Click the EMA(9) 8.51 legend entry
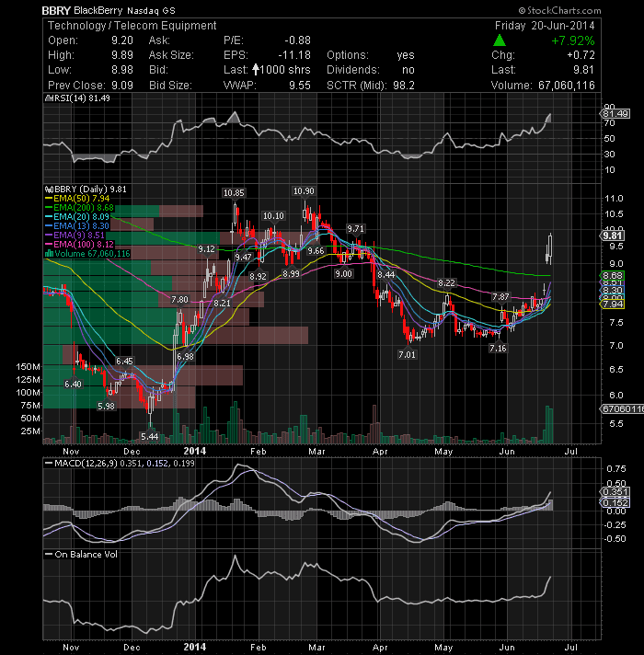The image size is (644, 655). click(x=75, y=236)
